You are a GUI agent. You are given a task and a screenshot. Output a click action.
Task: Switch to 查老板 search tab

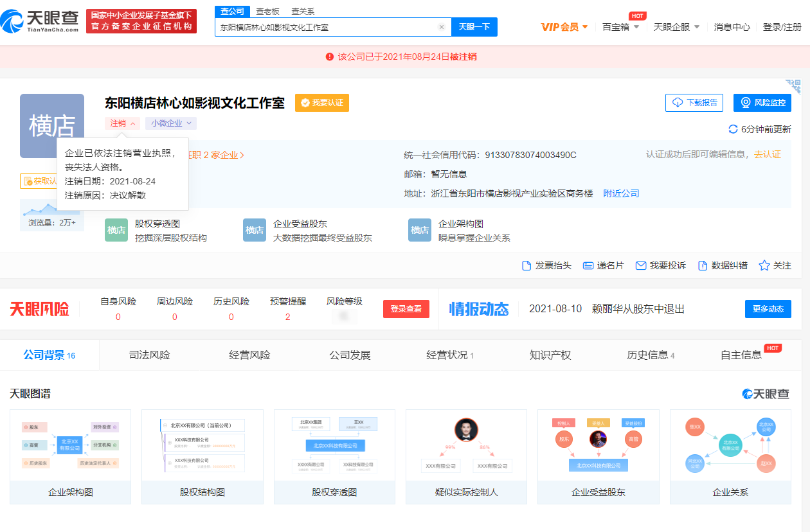pos(267,12)
